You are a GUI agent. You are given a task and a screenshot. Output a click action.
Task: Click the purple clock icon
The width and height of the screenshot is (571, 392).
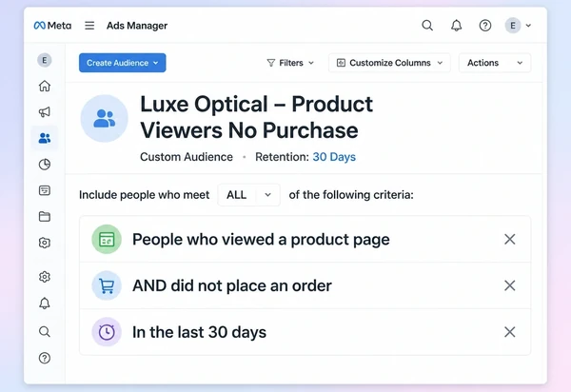pyautogui.click(x=107, y=332)
